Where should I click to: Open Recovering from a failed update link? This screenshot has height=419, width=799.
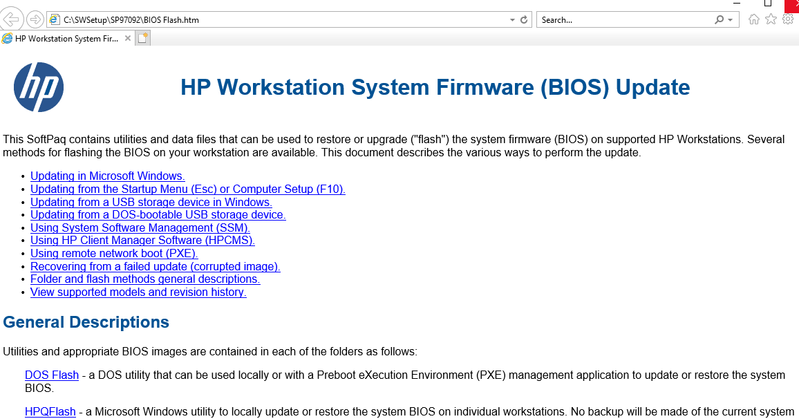point(155,267)
